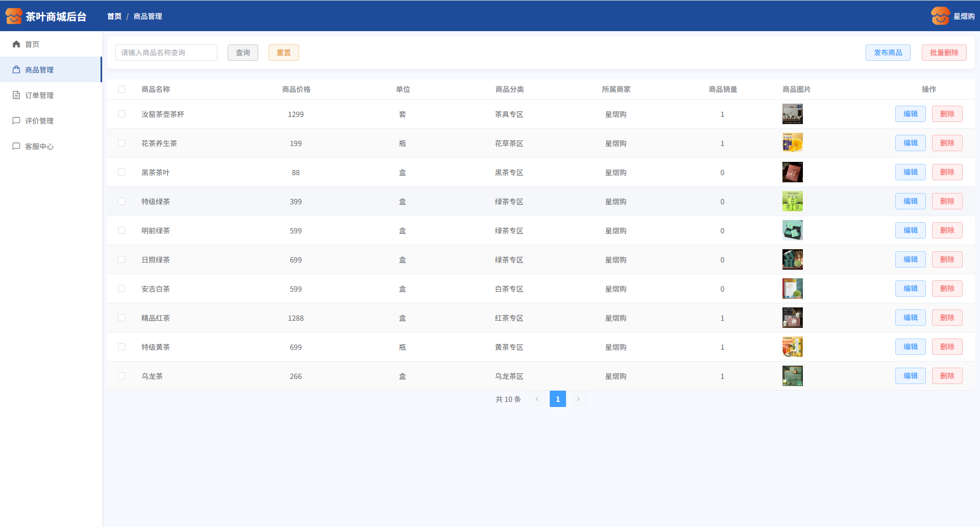The image size is (980, 527).
Task: Go to the previous page arrow
Action: click(x=537, y=399)
